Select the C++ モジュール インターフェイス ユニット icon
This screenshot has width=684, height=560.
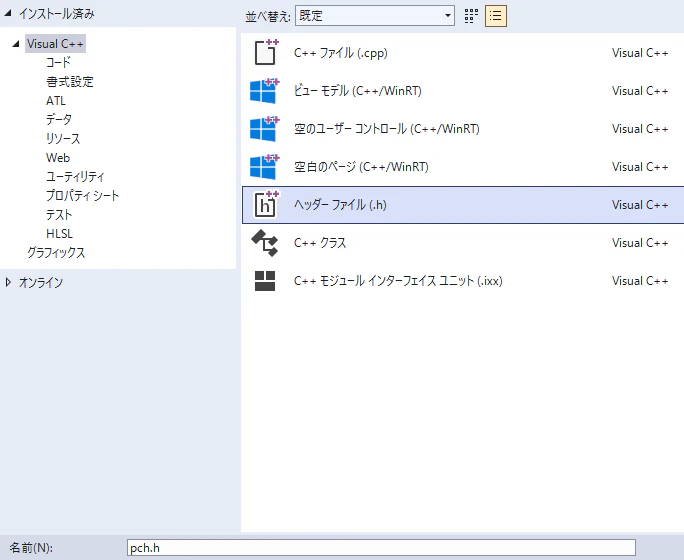[265, 281]
